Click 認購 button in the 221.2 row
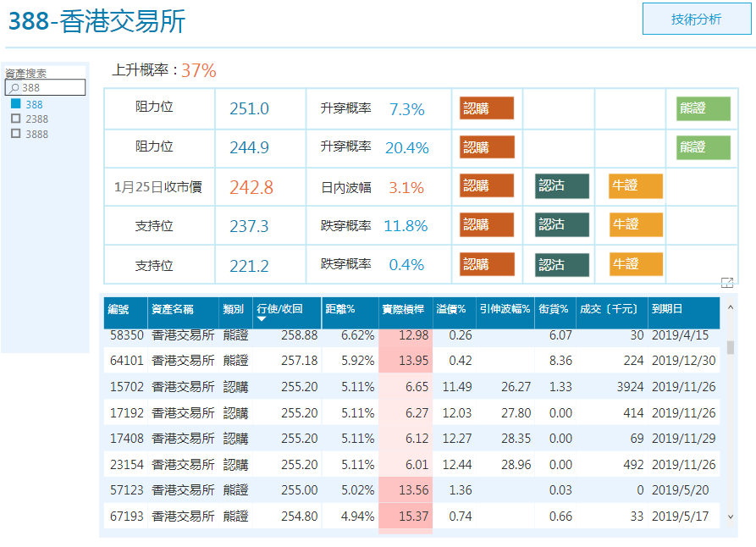 [487, 264]
